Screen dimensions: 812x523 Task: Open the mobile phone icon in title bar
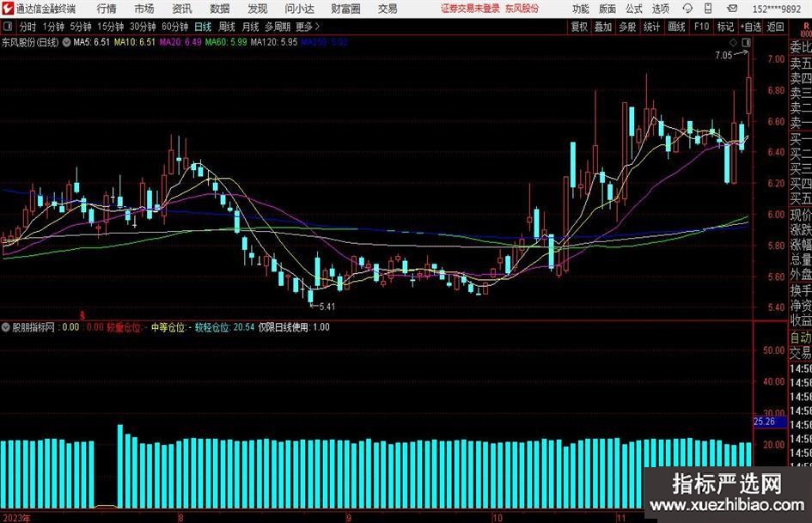[x=708, y=9]
